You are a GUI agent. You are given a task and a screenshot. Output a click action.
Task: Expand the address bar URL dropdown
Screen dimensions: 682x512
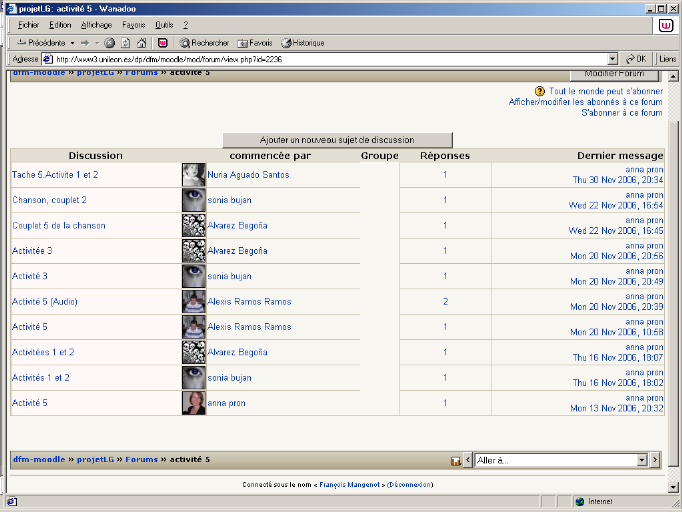tap(613, 59)
